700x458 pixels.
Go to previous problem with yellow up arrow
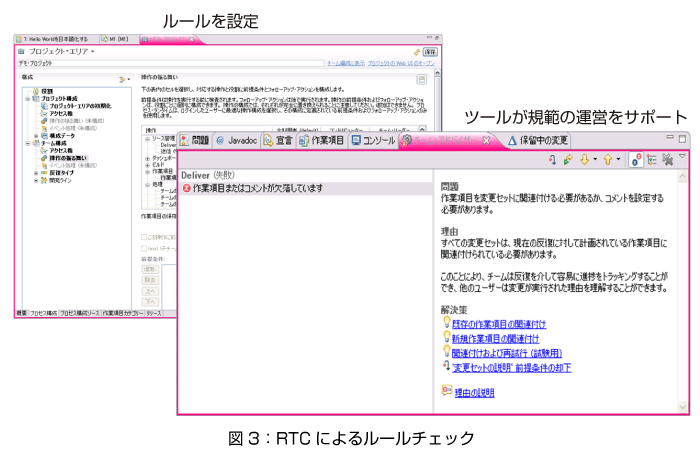point(608,160)
